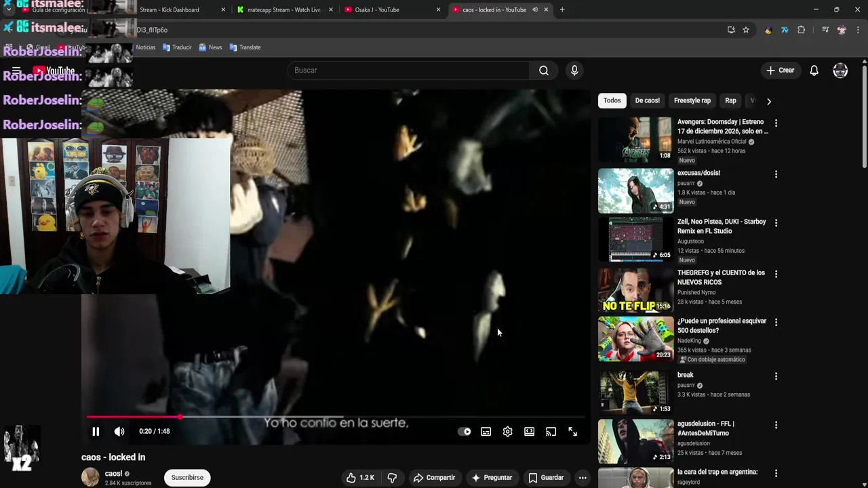Toggle subtitles with the captions icon

tap(486, 432)
